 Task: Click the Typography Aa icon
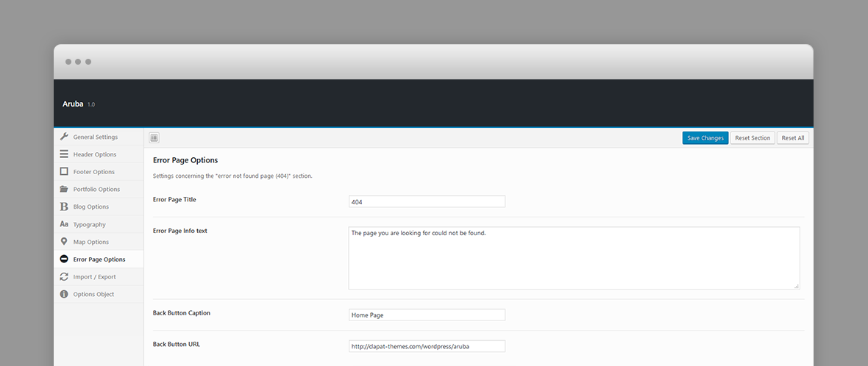pyautogui.click(x=64, y=224)
